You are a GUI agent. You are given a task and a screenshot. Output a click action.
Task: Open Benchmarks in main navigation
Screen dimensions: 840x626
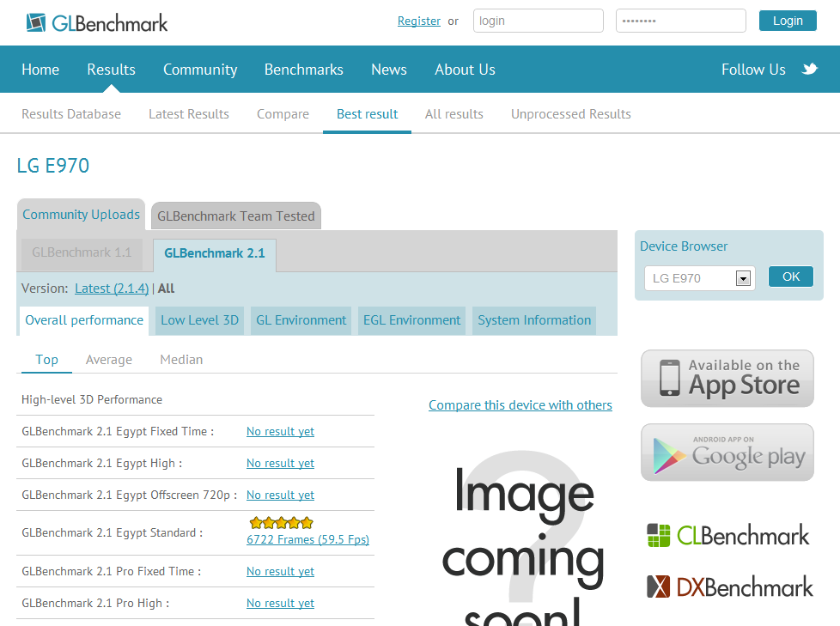coord(304,70)
